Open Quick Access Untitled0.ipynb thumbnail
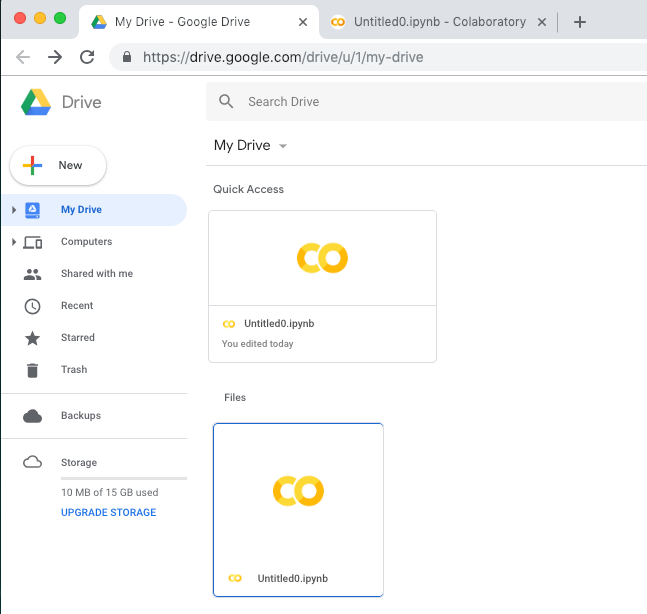 [322, 258]
